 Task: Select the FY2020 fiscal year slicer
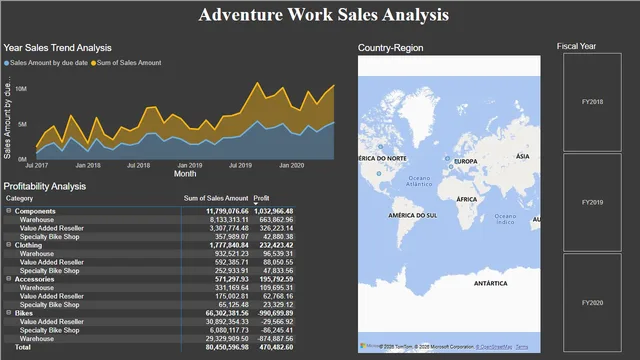[x=592, y=303]
